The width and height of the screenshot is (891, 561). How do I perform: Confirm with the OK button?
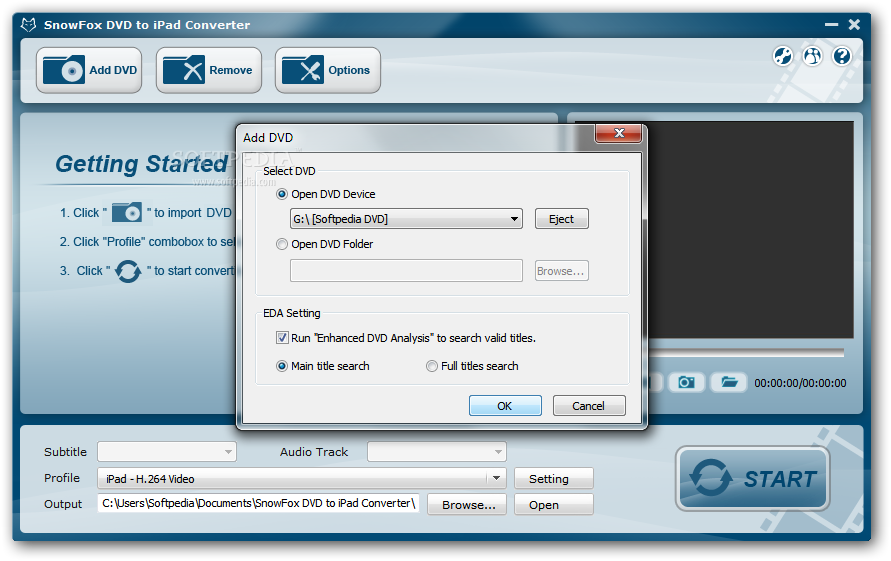(x=505, y=406)
